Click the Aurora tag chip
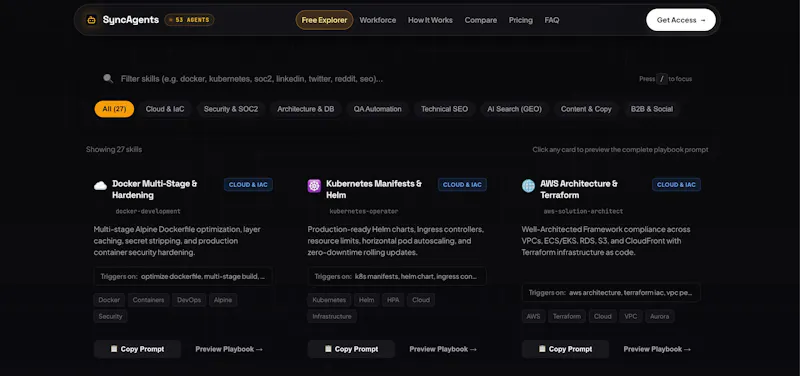The image size is (800, 376). (660, 316)
